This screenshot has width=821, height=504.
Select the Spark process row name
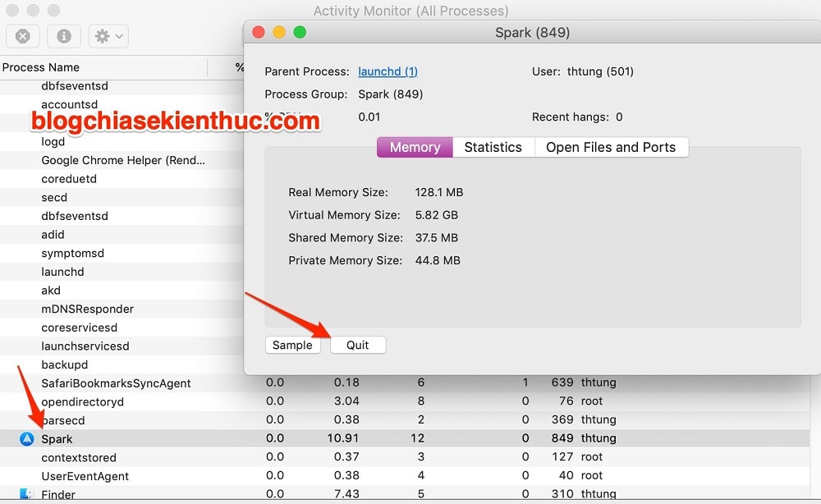57,438
